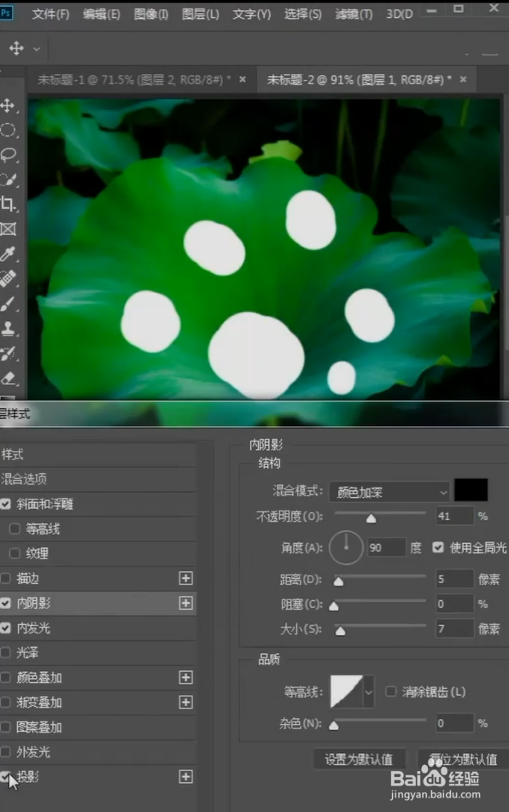The width and height of the screenshot is (509, 812).
Task: Toggle 斜面和浮雕 checkbox
Action: point(6,504)
